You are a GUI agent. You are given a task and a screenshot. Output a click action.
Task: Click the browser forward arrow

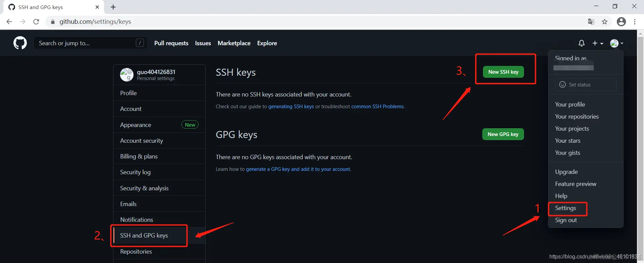click(22, 22)
